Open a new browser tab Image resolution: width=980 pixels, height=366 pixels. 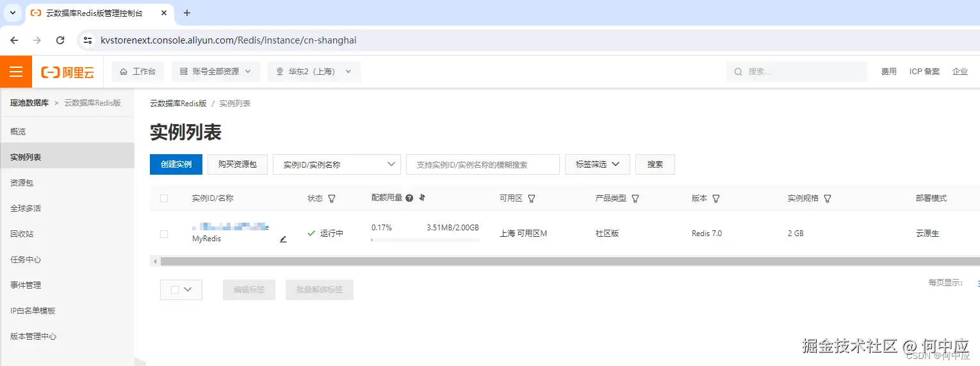(187, 13)
